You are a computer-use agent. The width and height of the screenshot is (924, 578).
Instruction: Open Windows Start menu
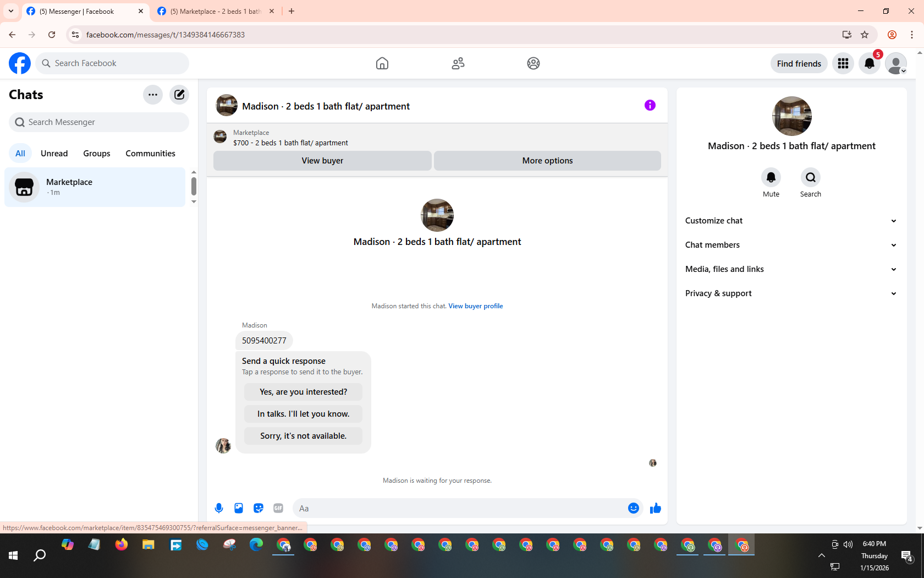(x=13, y=556)
